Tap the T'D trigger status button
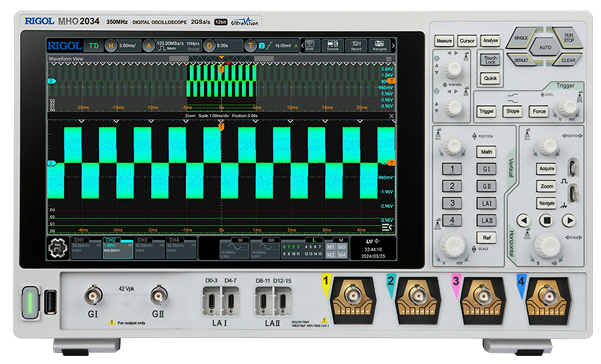 [95, 46]
